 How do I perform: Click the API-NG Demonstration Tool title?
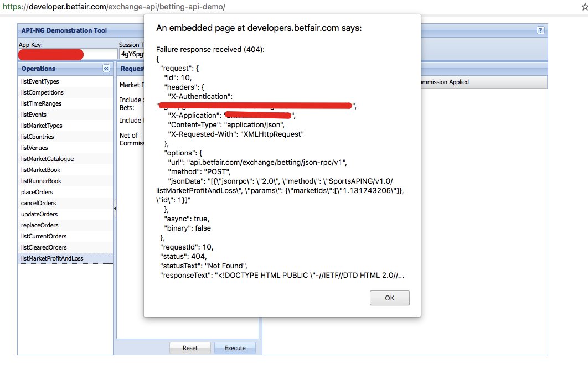(x=64, y=30)
